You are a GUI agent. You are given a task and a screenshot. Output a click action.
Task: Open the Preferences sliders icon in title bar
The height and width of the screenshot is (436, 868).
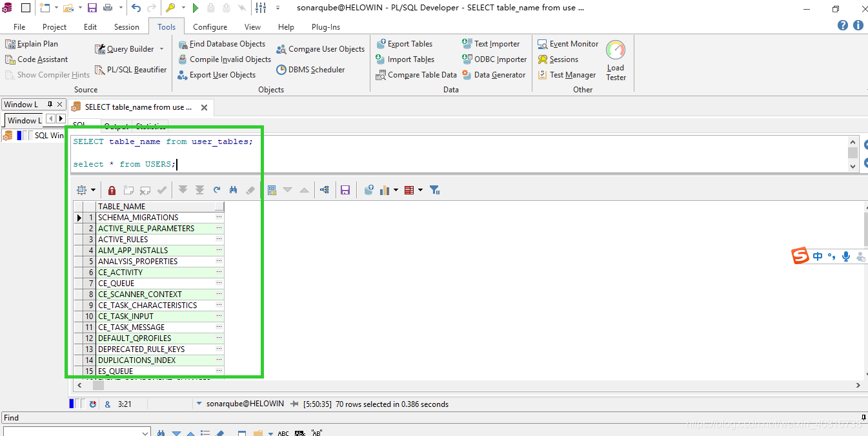click(x=261, y=8)
